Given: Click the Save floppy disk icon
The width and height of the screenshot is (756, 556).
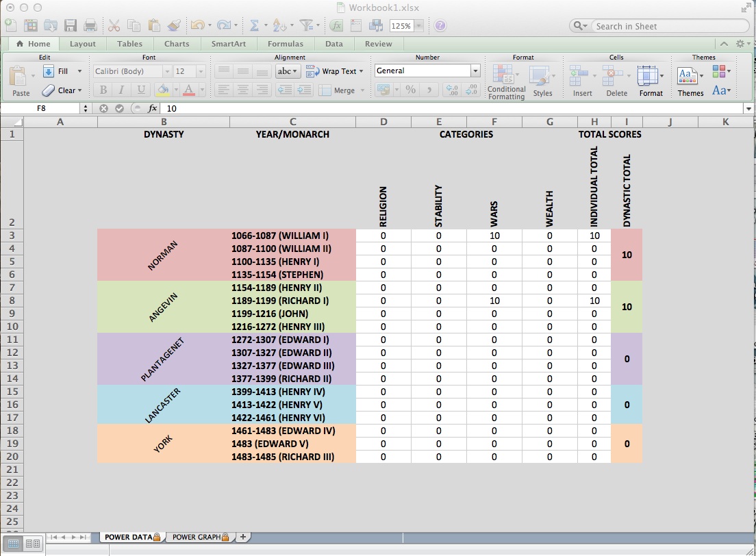Looking at the screenshot, I should point(71,26).
